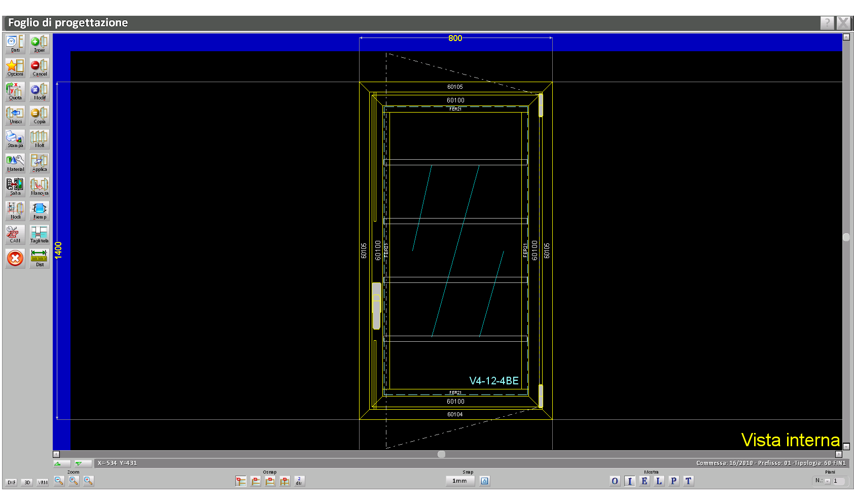Screen dimensions: 854x504
Task: Select the Taglitela tool
Action: point(39,235)
